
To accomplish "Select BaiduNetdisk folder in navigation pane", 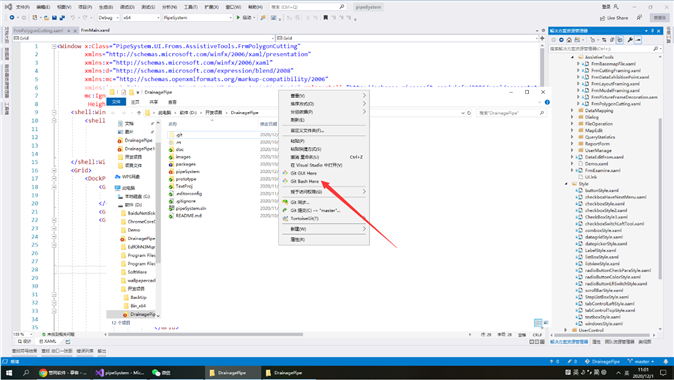I will click(x=138, y=213).
